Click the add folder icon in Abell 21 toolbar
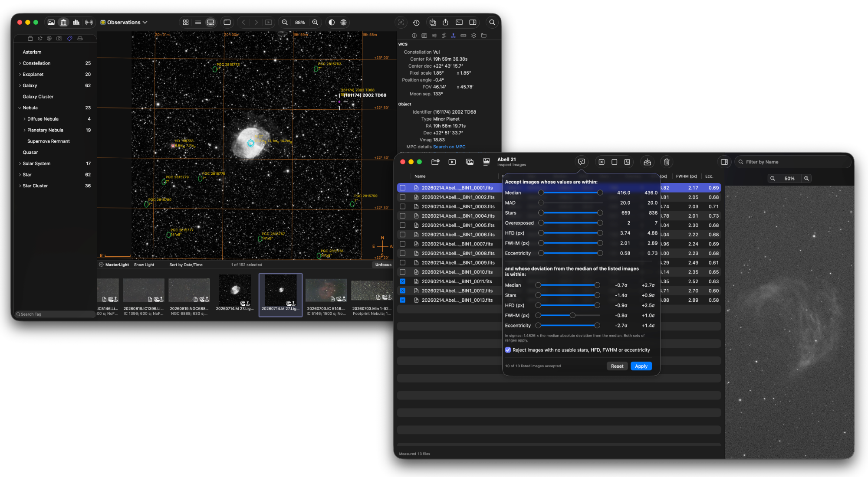 (x=435, y=162)
